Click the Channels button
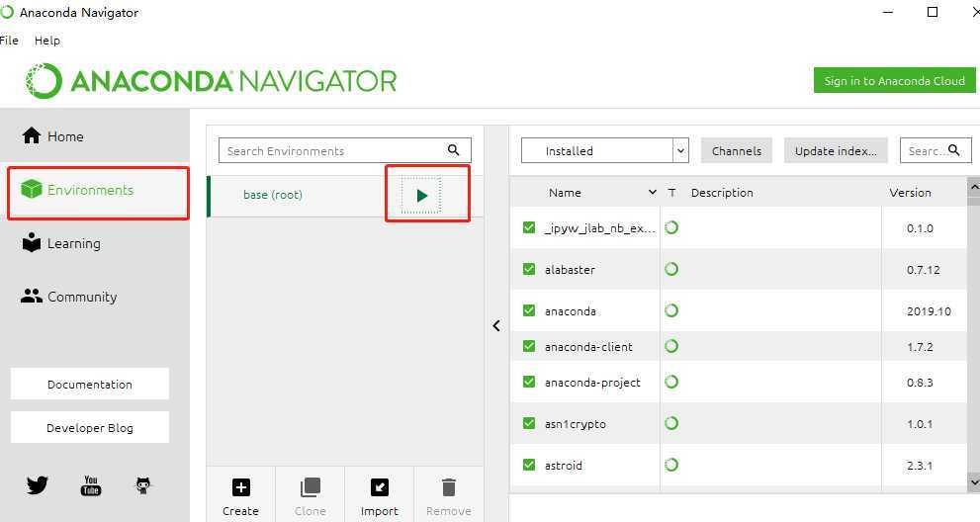 coord(737,150)
